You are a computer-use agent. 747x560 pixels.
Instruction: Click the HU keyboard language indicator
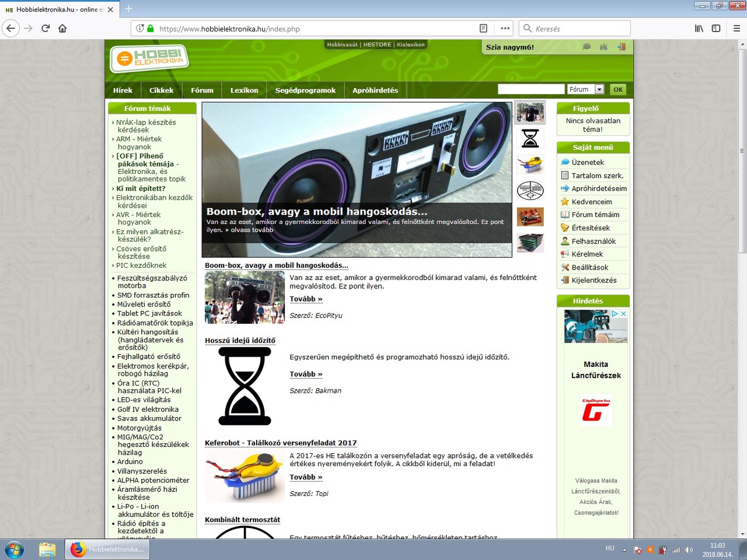(610, 548)
